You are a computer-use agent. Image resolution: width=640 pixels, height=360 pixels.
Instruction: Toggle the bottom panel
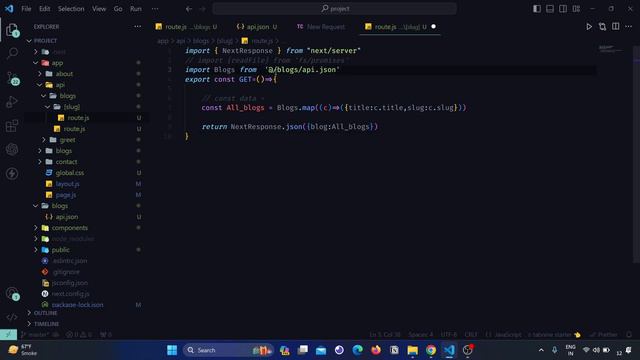point(550,9)
